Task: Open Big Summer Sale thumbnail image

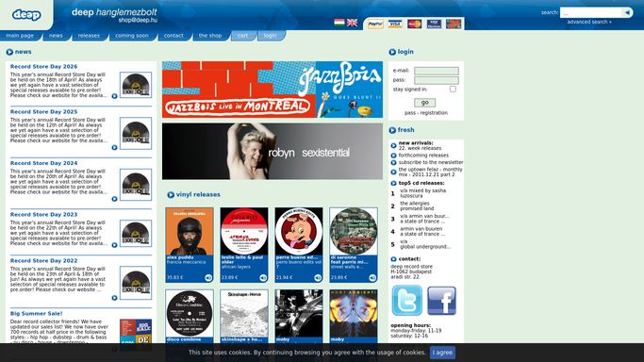Action: pos(136,335)
